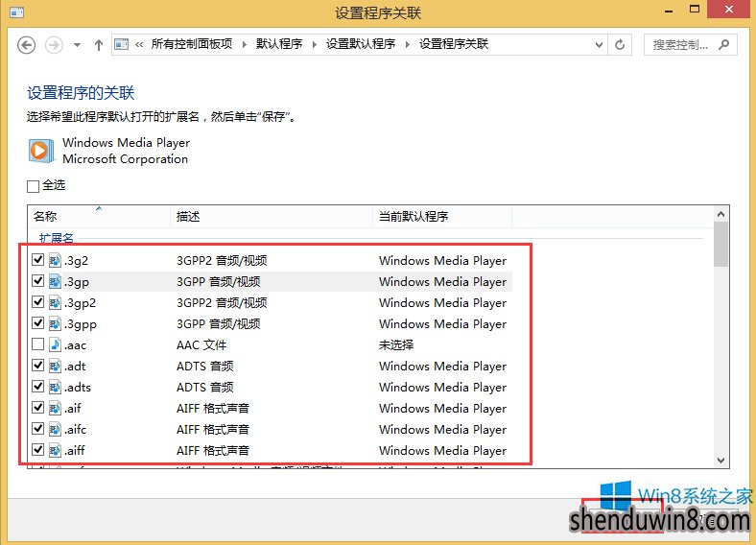
Task: Select extension name '.3gpp' text
Action: click(81, 324)
